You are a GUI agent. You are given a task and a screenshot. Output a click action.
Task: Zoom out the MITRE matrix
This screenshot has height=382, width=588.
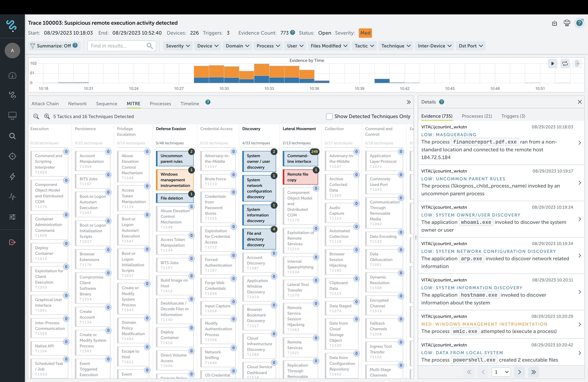point(36,116)
